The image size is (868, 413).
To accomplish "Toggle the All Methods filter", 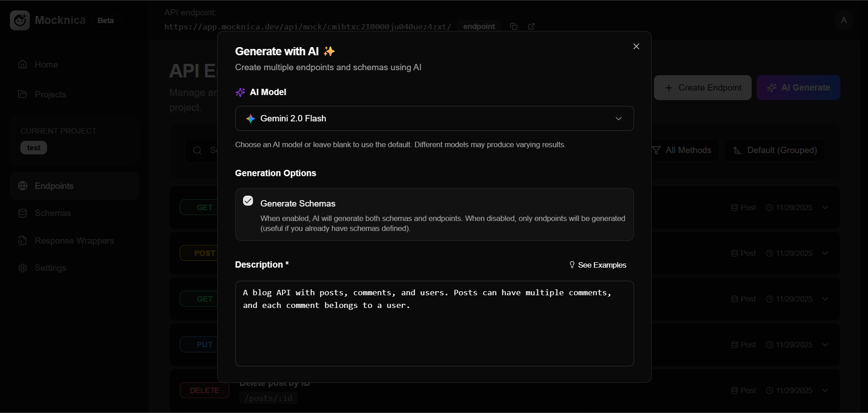I will click(x=683, y=150).
